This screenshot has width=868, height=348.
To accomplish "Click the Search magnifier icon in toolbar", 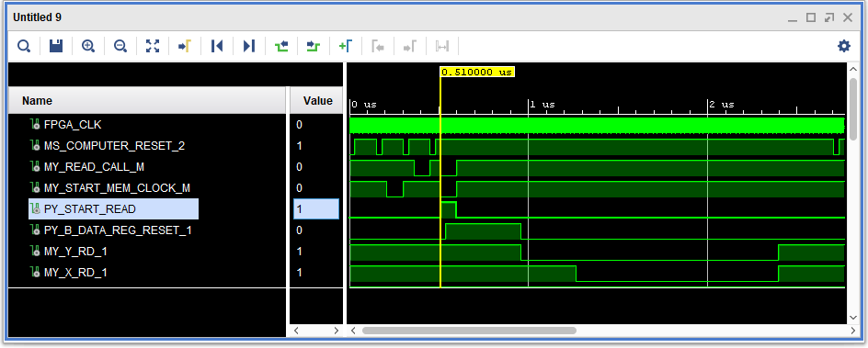I will 24,46.
